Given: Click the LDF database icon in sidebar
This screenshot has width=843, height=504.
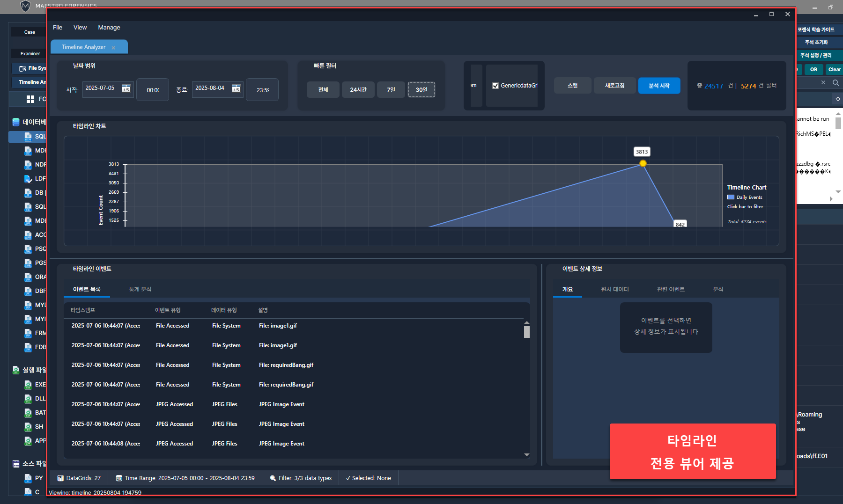Looking at the screenshot, I should point(28,179).
